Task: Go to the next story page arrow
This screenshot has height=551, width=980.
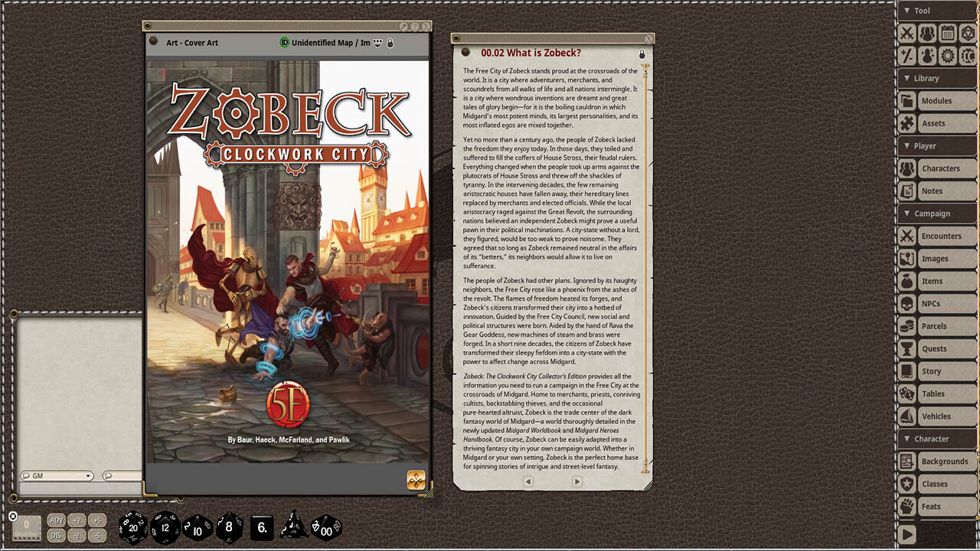Action: (578, 481)
